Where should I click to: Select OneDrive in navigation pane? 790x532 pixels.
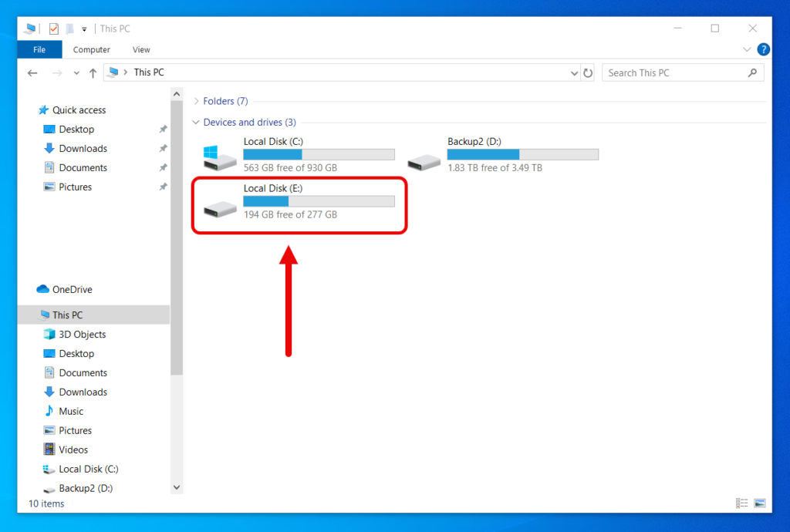click(x=72, y=289)
